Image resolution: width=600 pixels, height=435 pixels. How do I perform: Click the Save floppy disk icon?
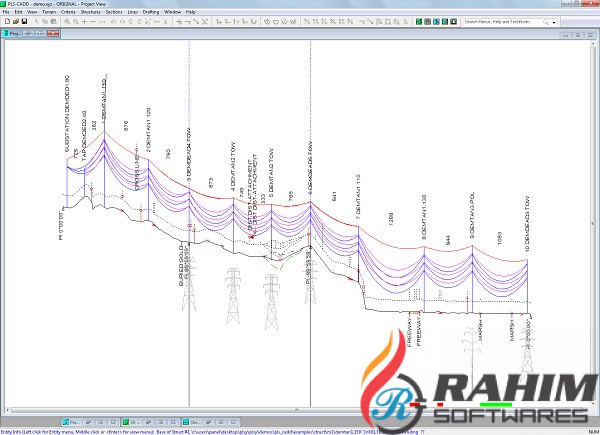[24, 21]
